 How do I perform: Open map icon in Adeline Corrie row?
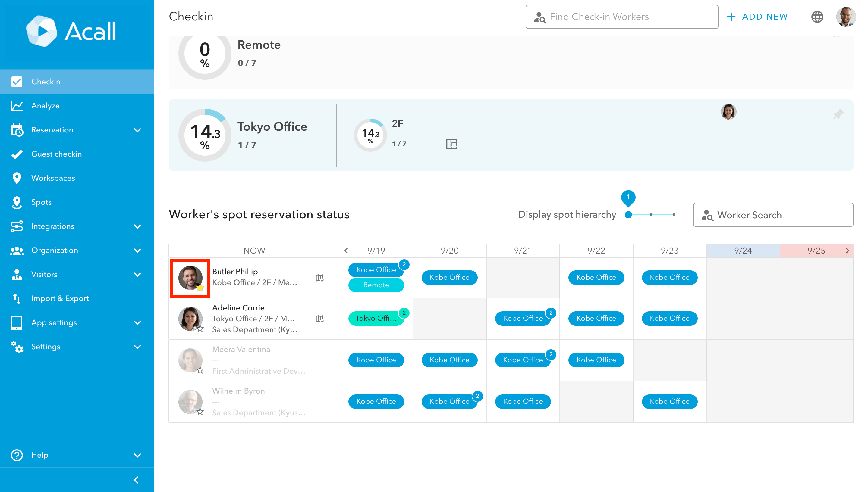pos(319,319)
